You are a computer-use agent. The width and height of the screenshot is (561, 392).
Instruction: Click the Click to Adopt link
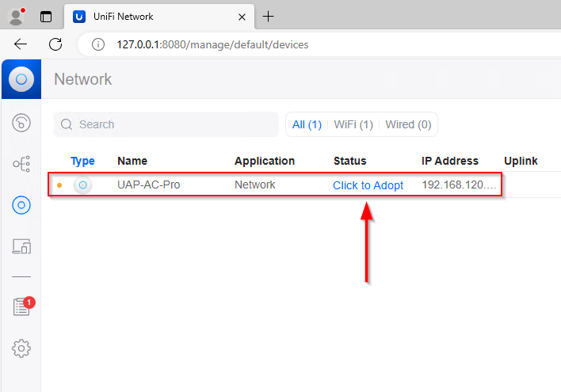click(368, 185)
